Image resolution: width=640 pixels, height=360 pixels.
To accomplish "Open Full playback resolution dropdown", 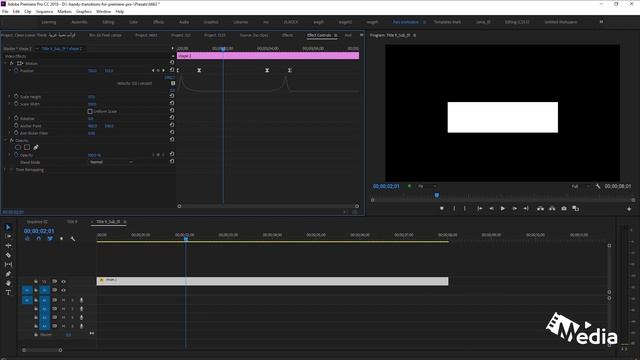I will (580, 186).
